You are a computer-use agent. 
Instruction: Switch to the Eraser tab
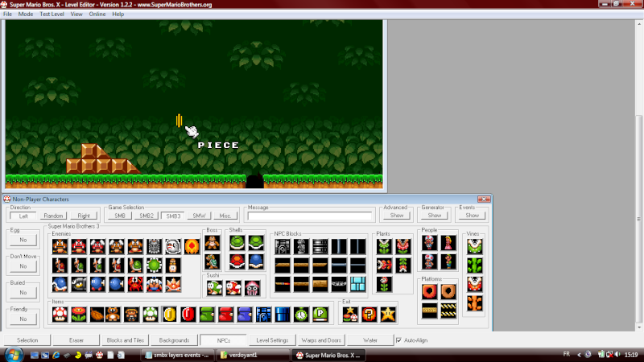[x=76, y=340]
